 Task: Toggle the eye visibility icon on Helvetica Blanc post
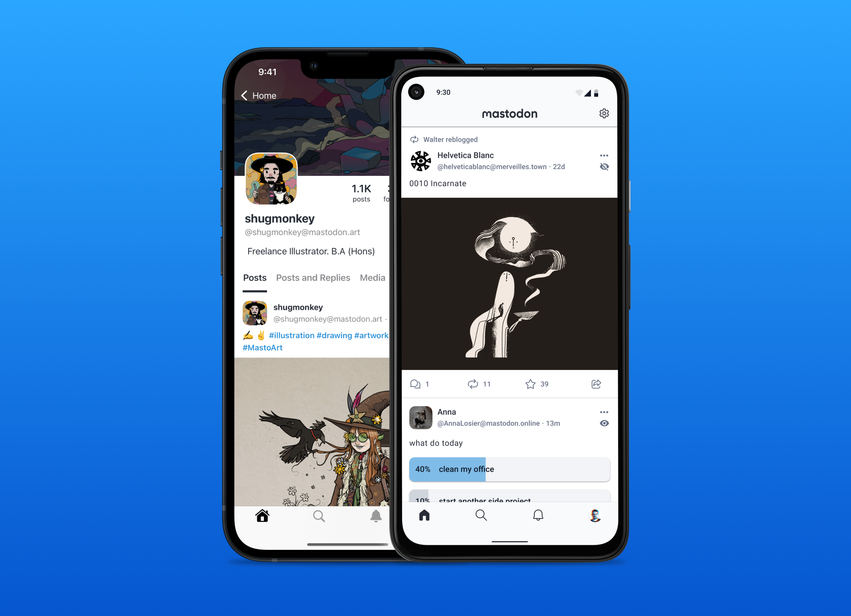[605, 165]
